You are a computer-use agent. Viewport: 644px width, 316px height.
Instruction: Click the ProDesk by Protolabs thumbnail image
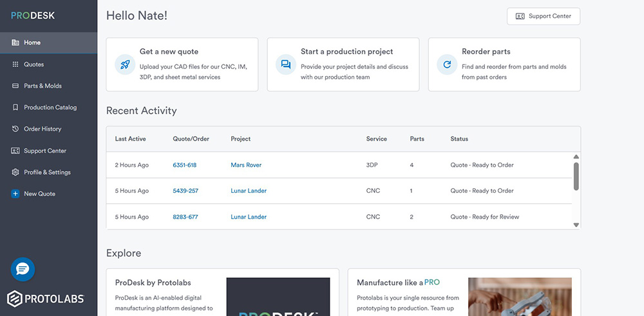coord(278,297)
